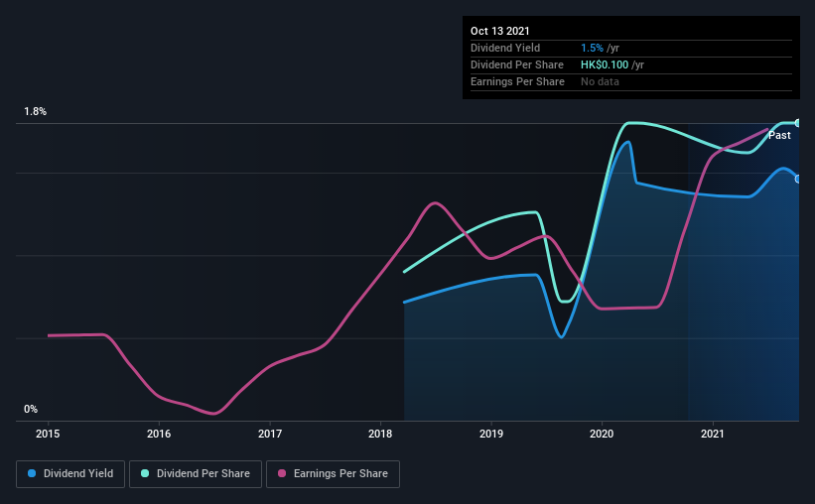
Task: Click the blue Dividend Yield legend dot
Action: click(32, 473)
